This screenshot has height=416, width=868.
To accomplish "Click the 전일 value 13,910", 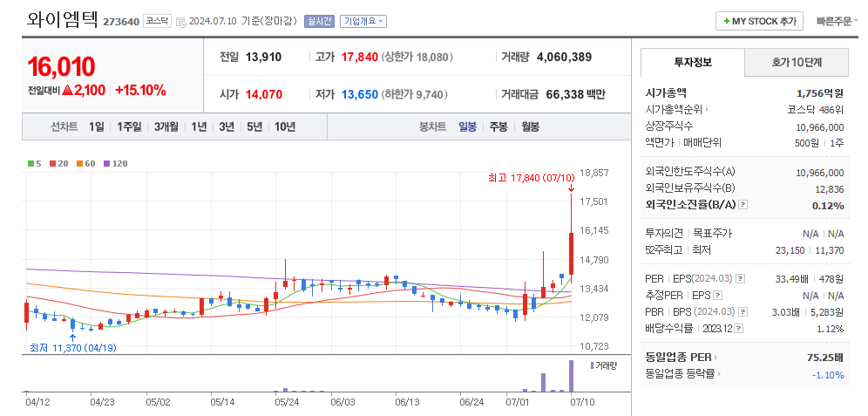I will [x=263, y=57].
